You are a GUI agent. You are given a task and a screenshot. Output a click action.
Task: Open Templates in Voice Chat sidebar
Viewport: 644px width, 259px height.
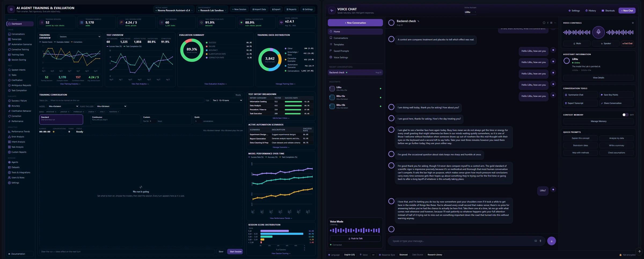click(x=355, y=45)
